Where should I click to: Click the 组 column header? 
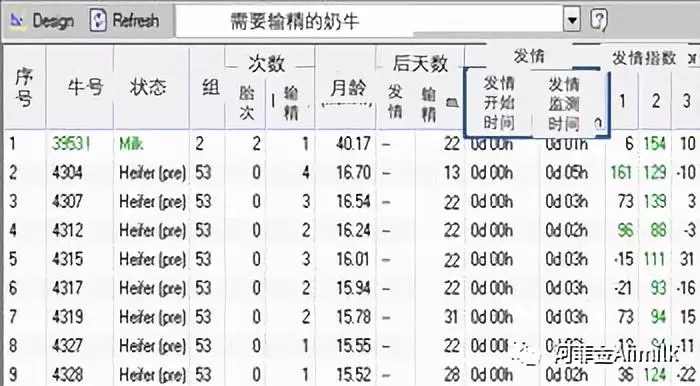pos(211,87)
